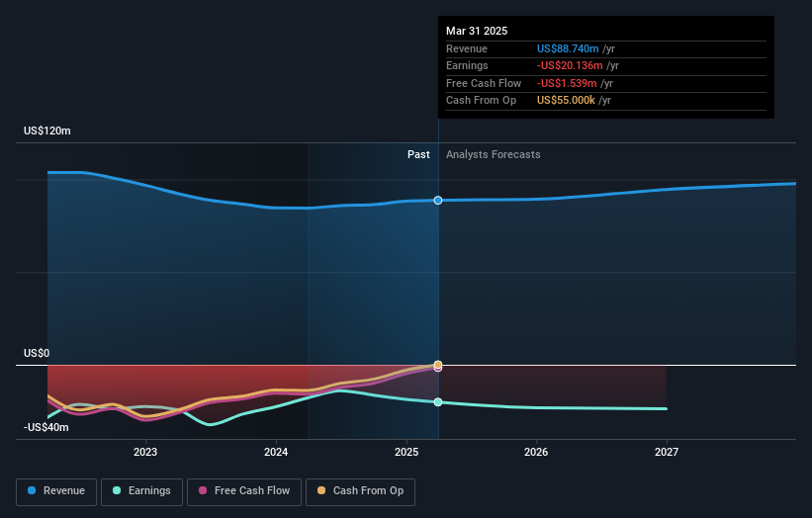Toggle the Free Cash Flow legend series
Viewport: 812px width, 518px height.
244,491
